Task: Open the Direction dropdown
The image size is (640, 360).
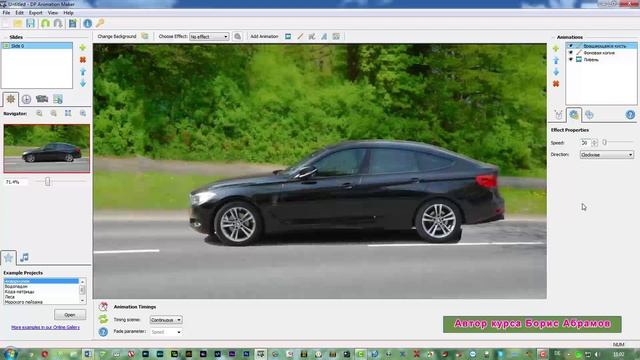Action: pos(607,155)
